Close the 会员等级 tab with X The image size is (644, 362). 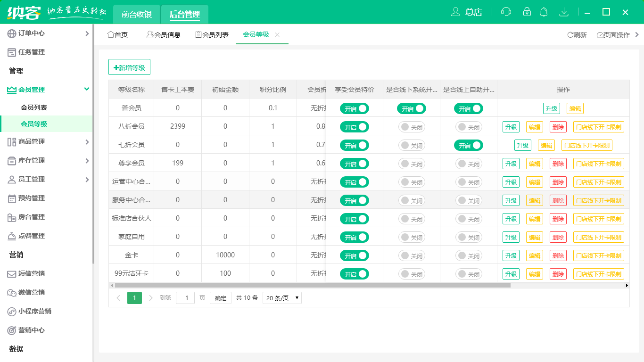[x=277, y=34]
